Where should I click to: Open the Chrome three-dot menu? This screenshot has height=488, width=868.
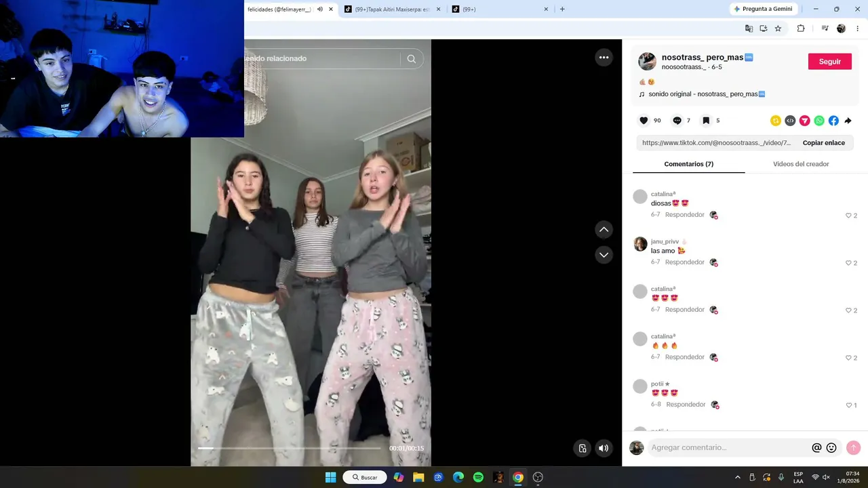(x=857, y=28)
